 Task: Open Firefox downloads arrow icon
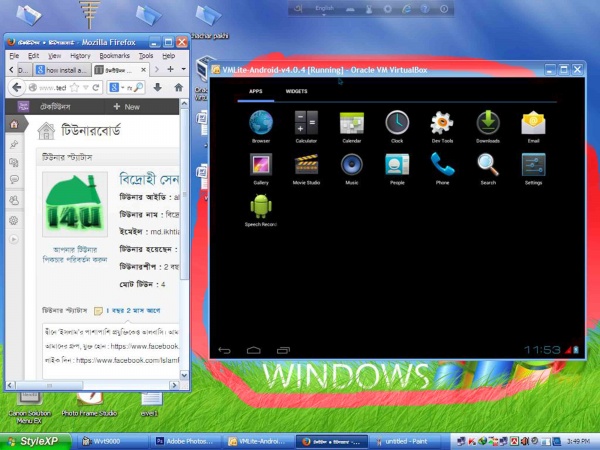[157, 88]
